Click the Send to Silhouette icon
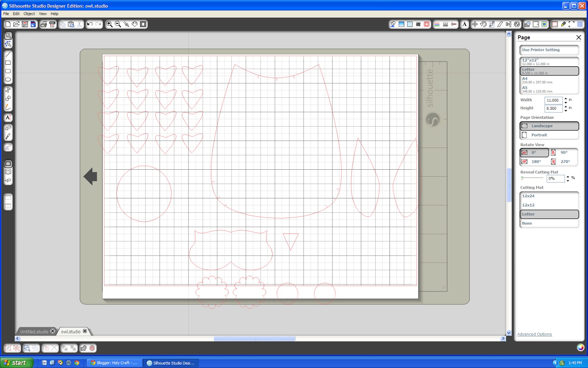Image resolution: width=588 pixels, height=368 pixels. (x=52, y=24)
